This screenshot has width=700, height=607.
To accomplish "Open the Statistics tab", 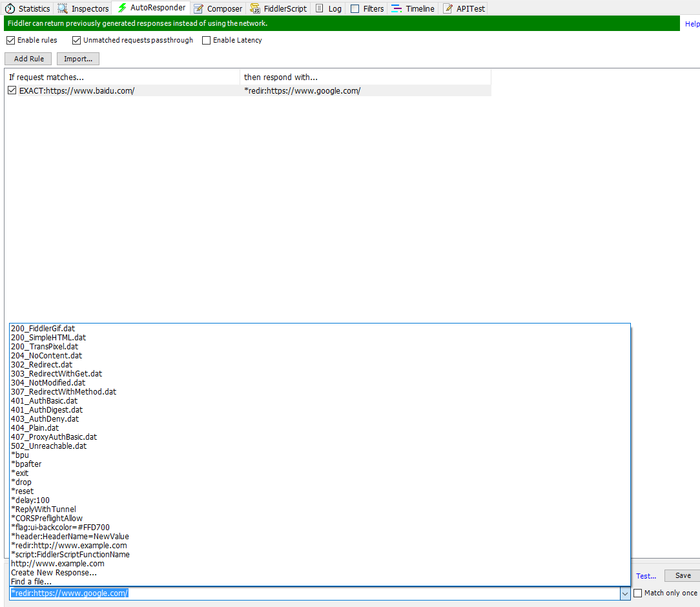I will tap(28, 8).
